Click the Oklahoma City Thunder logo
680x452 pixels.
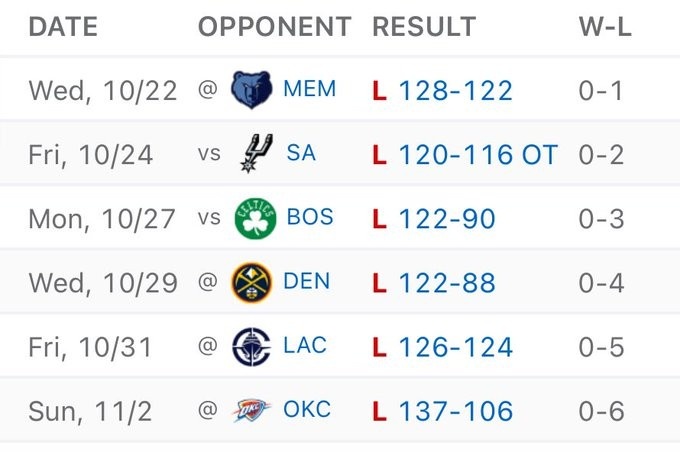coord(251,410)
